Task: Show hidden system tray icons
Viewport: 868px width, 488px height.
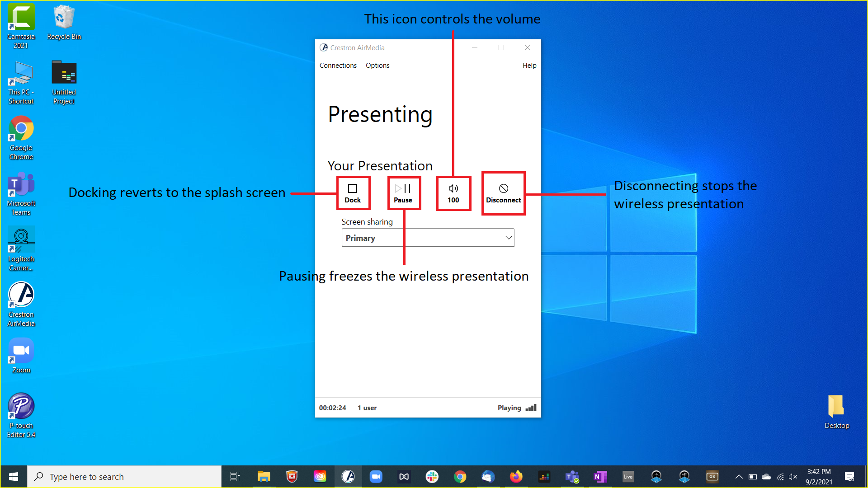Action: pos(739,477)
